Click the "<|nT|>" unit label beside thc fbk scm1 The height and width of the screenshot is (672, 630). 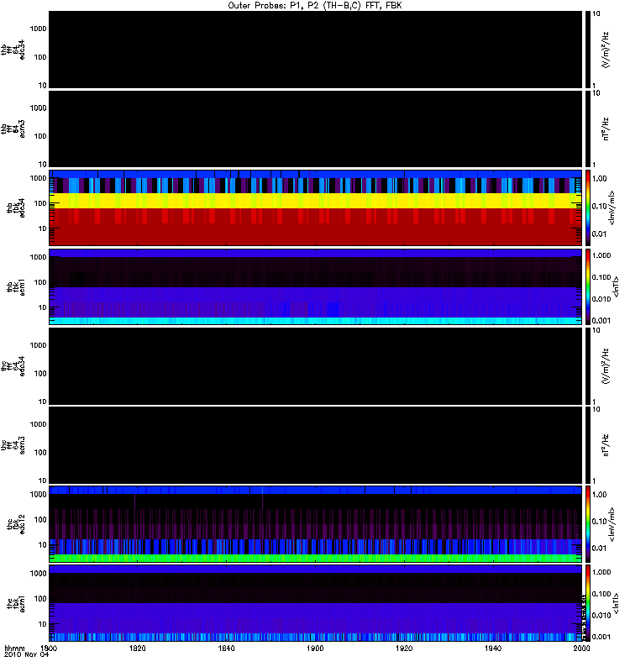point(616,603)
